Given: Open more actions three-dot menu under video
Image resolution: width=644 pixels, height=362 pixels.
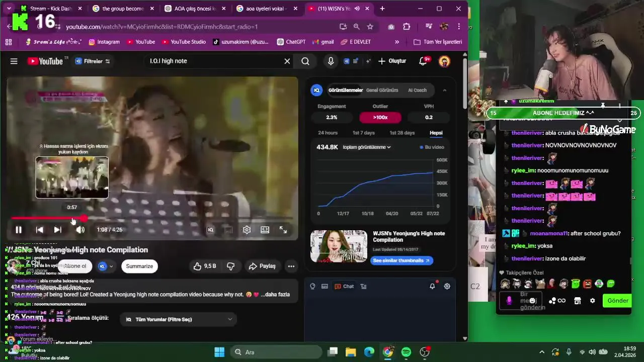Looking at the screenshot, I should pos(291,266).
